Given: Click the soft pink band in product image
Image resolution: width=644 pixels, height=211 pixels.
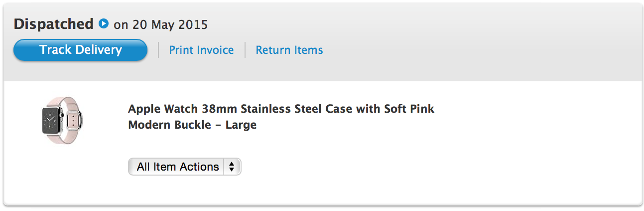Looking at the screenshot, I should 73,120.
